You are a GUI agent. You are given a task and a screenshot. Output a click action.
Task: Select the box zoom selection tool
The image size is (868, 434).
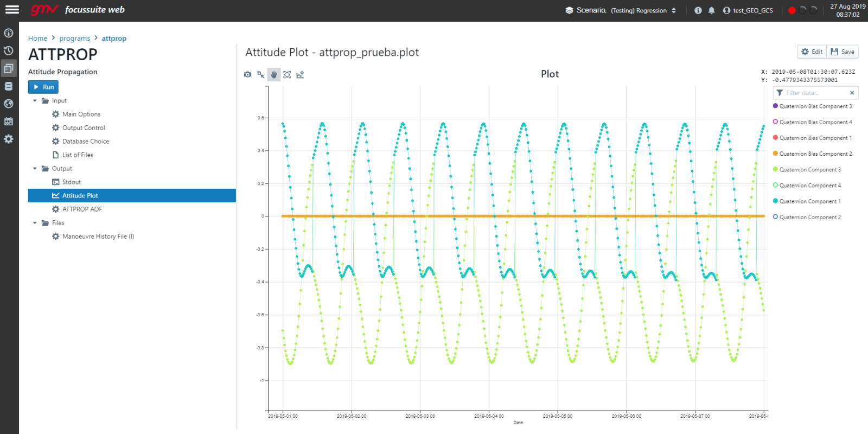coord(261,74)
